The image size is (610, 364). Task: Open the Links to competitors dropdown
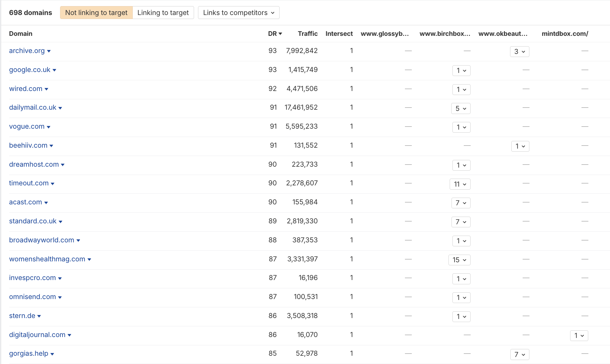[x=238, y=13]
